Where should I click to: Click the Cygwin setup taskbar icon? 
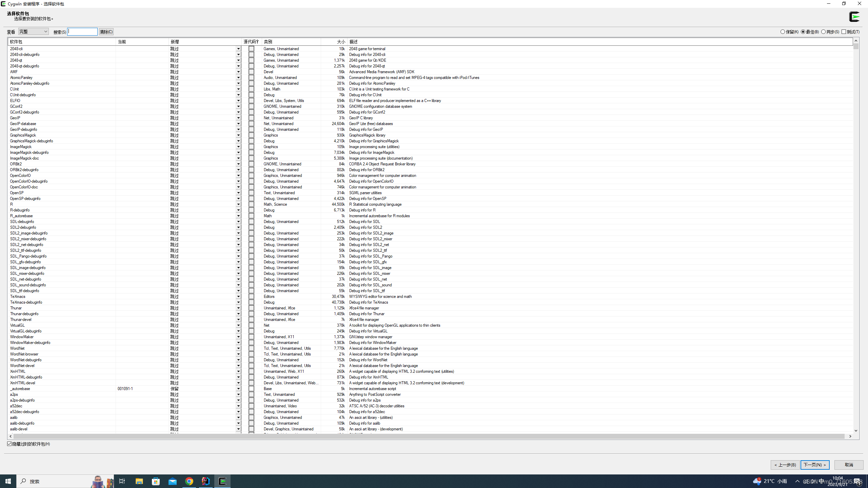pyautogui.click(x=222, y=481)
